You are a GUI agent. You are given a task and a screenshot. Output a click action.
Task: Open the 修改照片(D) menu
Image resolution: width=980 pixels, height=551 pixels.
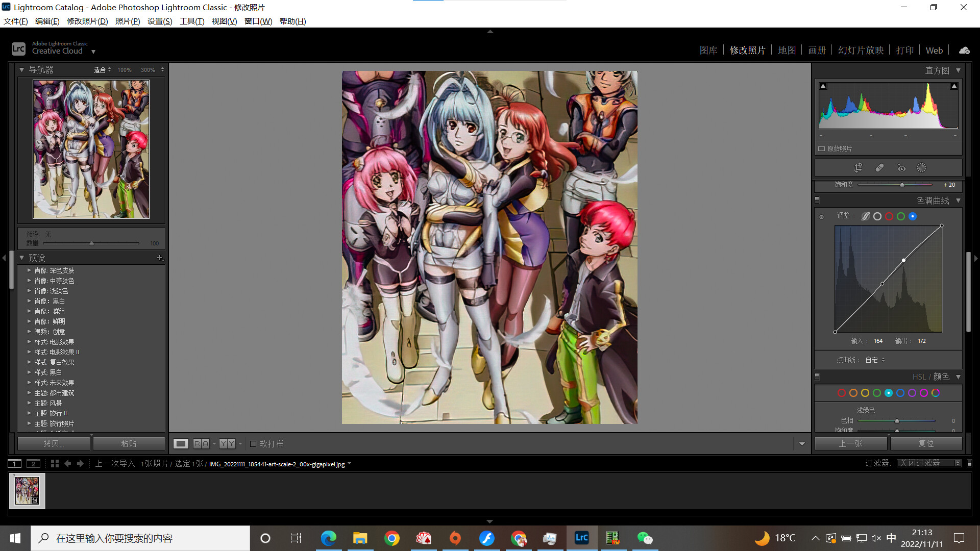tap(87, 21)
